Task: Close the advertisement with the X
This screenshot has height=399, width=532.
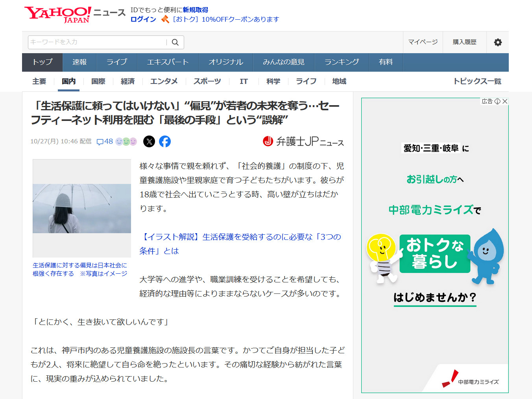Action: tap(505, 101)
